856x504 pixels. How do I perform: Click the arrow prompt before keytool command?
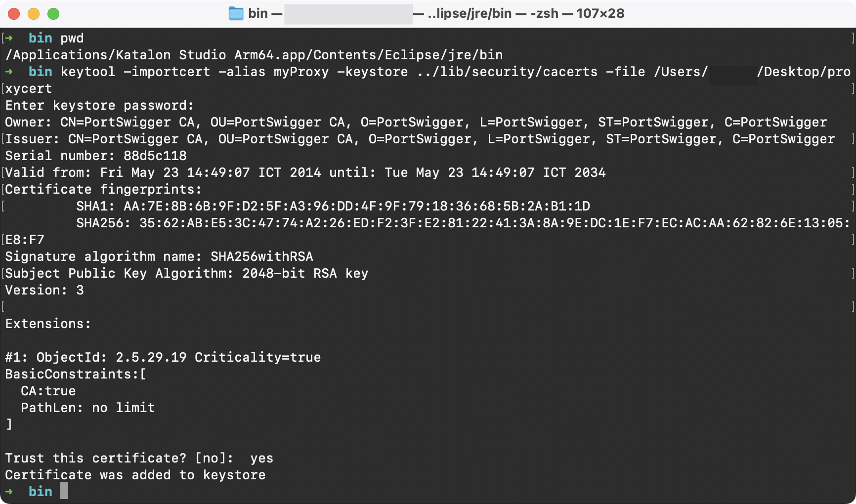[x=9, y=72]
